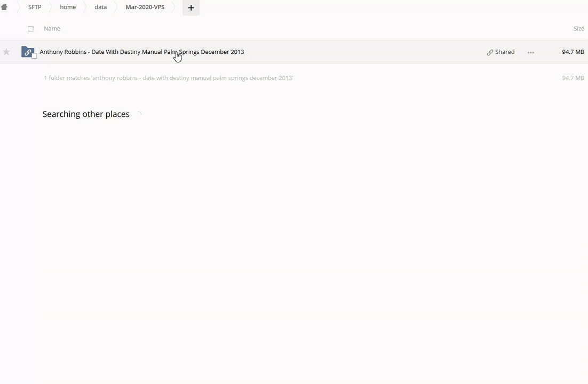The height and width of the screenshot is (384, 588).
Task: Click the loading spinner beside Searching other places
Action: coord(139,114)
